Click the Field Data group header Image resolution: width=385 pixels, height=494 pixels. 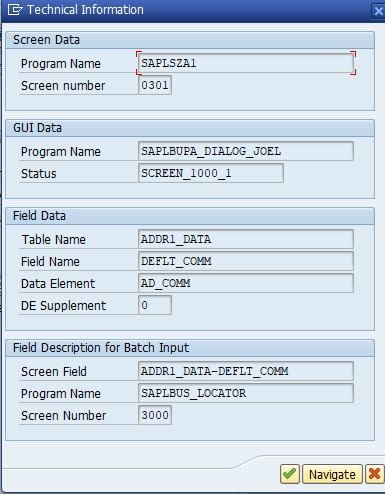coord(190,216)
